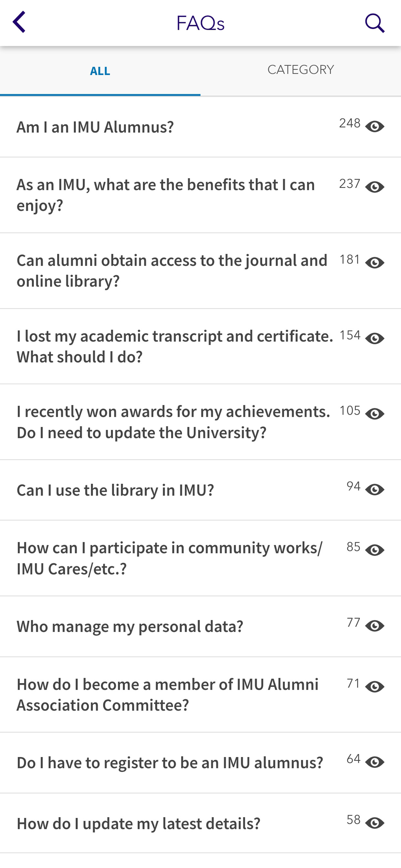Open "How do I update my latest details?"

200,823
